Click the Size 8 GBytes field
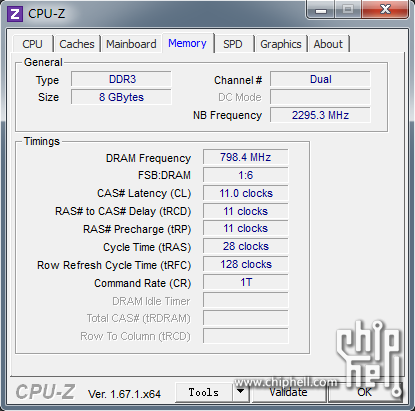 coord(121,97)
